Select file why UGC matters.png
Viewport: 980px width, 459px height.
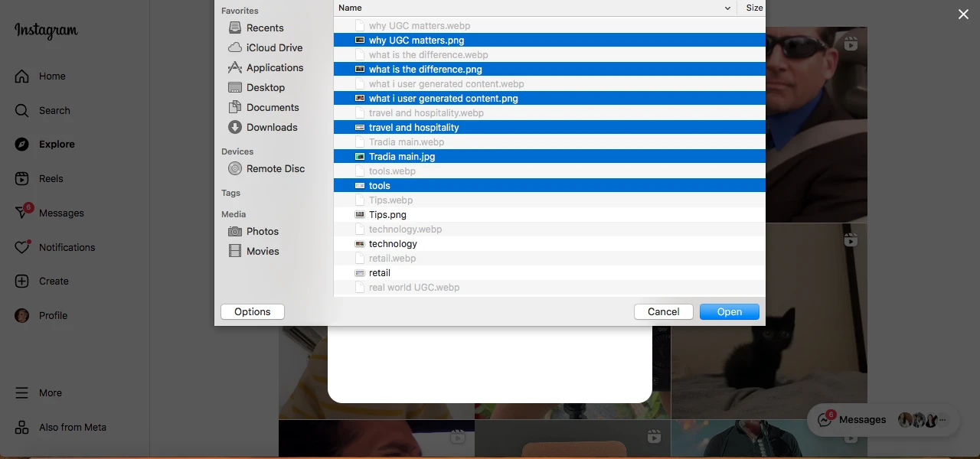click(549, 41)
